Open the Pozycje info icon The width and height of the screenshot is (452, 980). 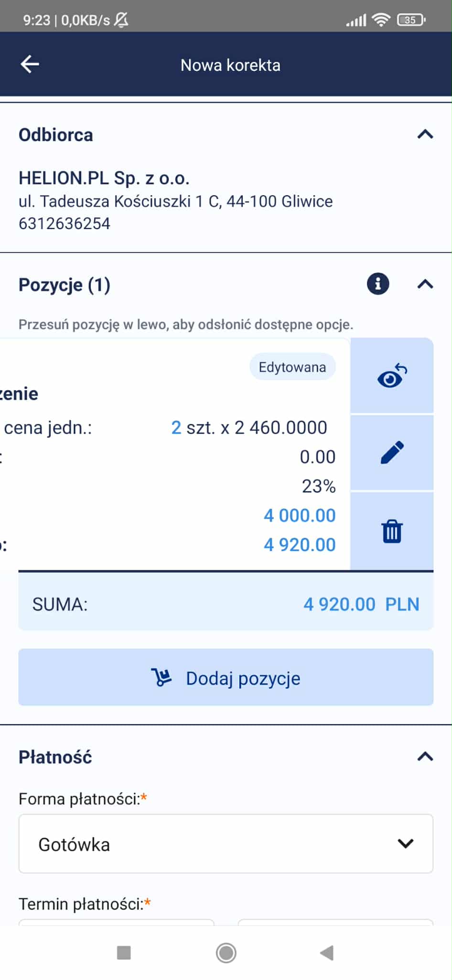(378, 284)
